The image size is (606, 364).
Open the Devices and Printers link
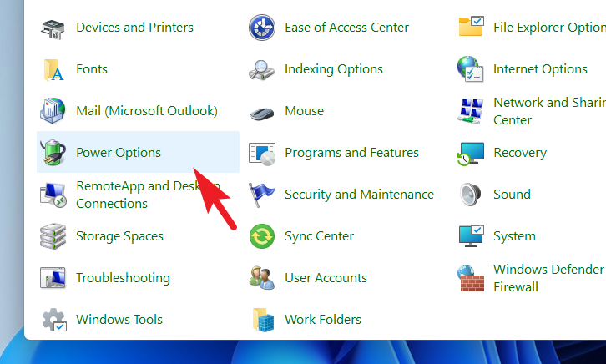(x=135, y=28)
